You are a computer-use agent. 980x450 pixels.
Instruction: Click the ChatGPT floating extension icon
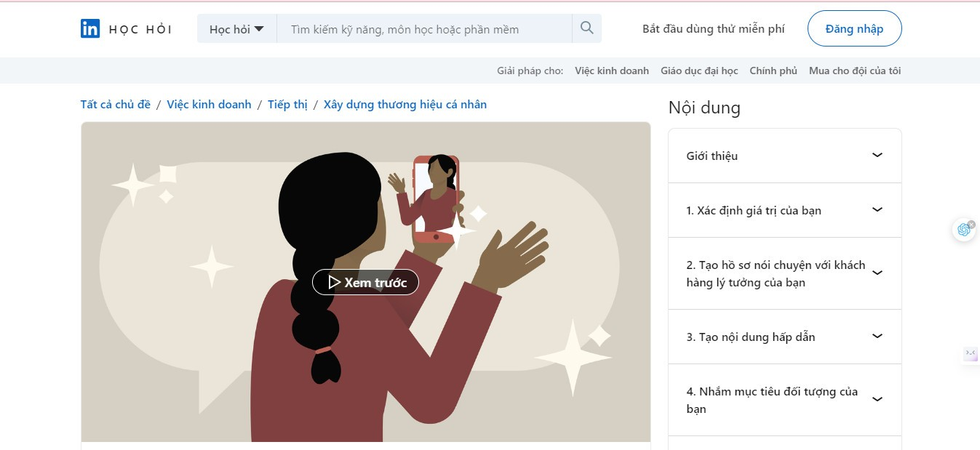(964, 230)
